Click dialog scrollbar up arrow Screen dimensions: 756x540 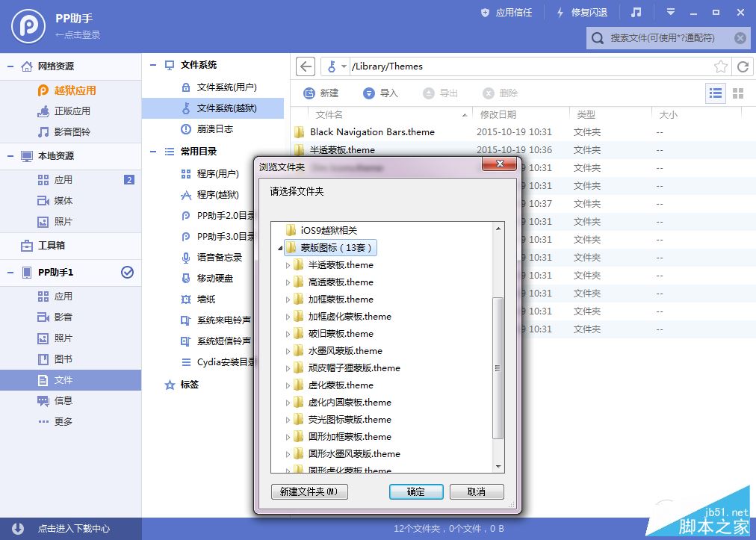pyautogui.click(x=498, y=229)
